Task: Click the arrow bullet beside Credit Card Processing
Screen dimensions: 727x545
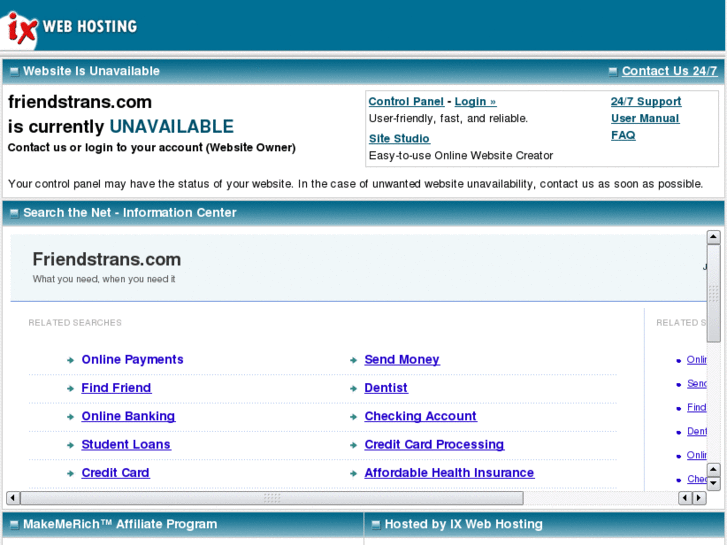Action: tap(353, 445)
